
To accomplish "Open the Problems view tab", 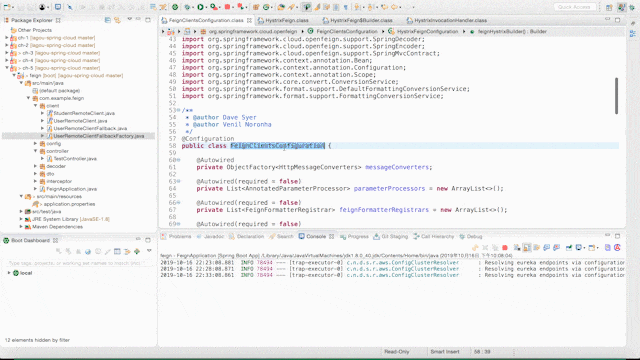I will [x=180, y=236].
